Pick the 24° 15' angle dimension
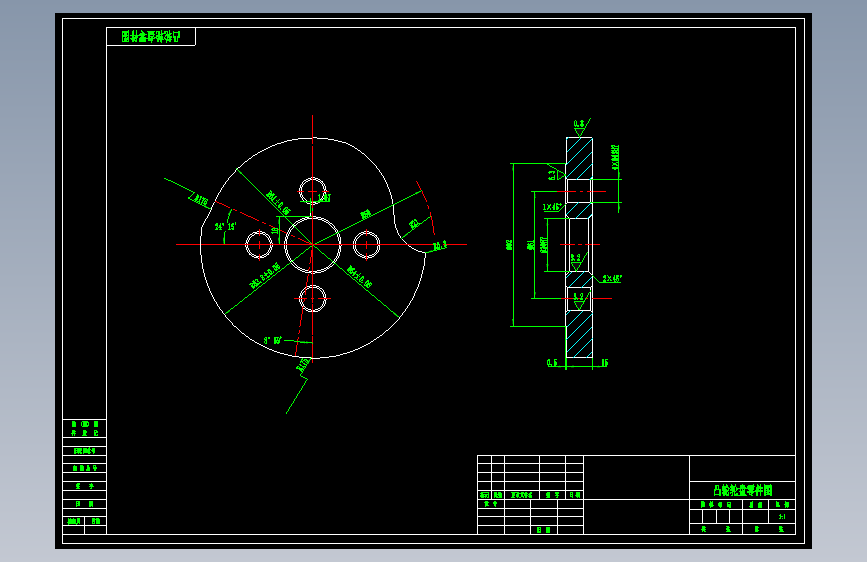 (x=226, y=226)
